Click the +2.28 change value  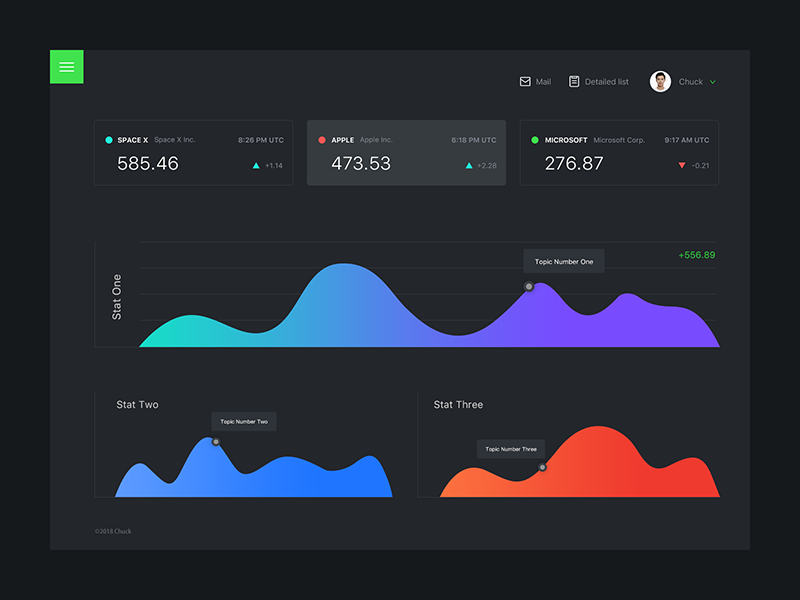tap(487, 165)
